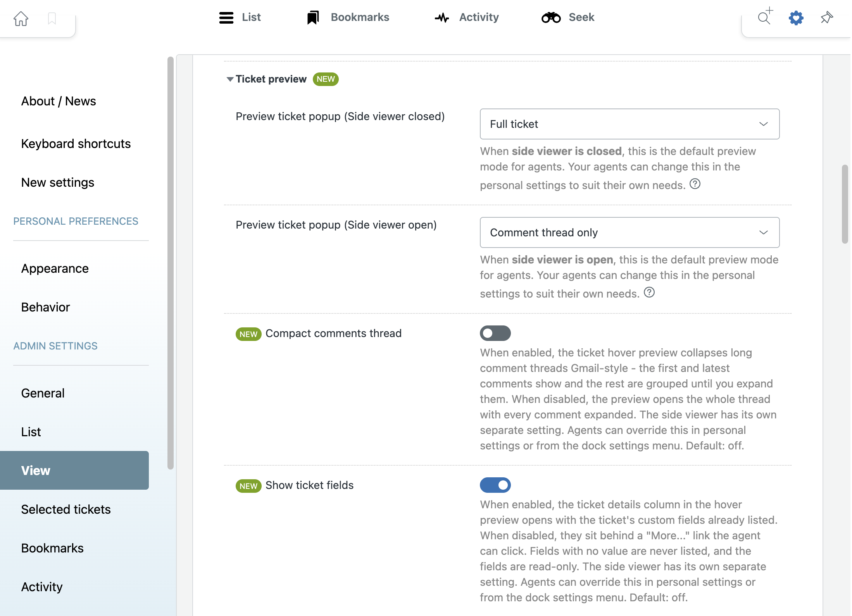Click the help icon after 'own needs' (side viewer open)

click(x=649, y=292)
